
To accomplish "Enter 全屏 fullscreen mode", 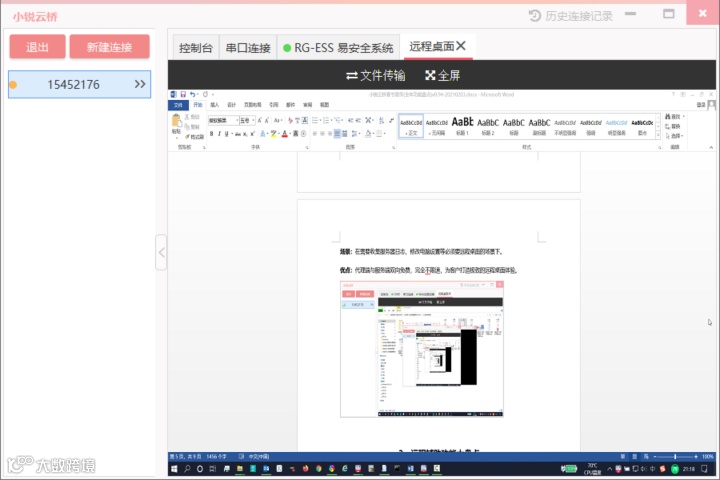I will [443, 75].
